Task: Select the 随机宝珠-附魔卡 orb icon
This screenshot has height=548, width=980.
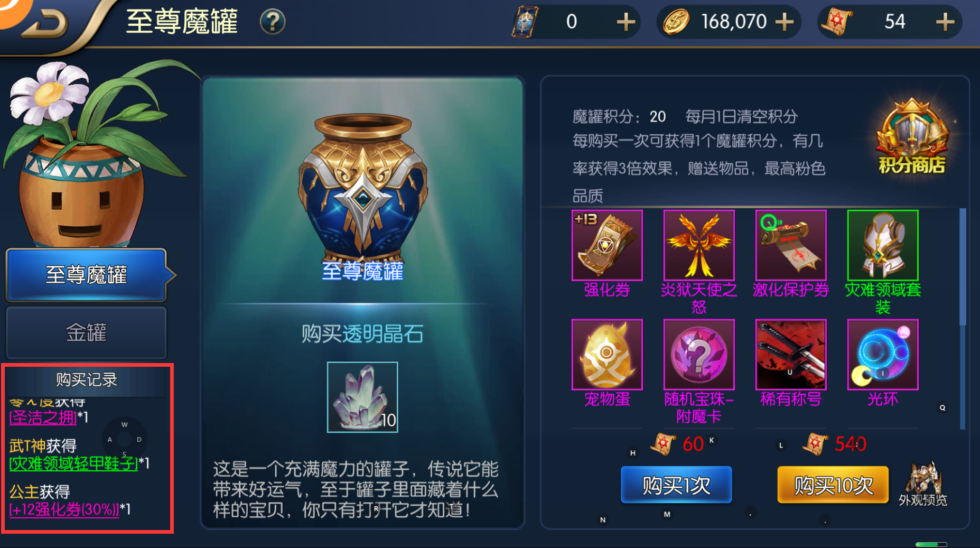Action: (699, 355)
